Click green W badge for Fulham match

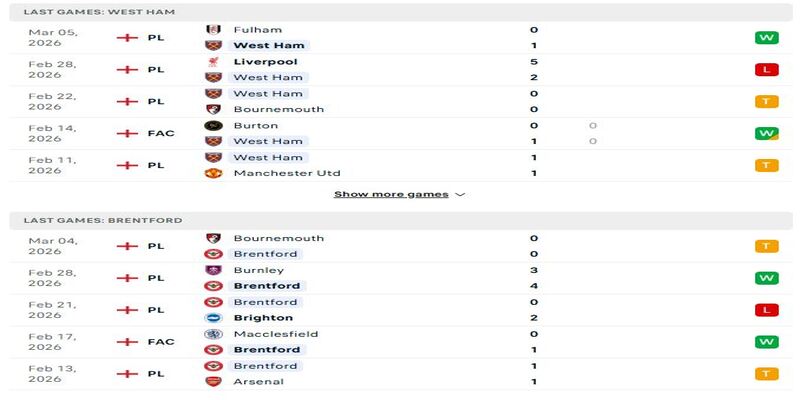pos(766,38)
